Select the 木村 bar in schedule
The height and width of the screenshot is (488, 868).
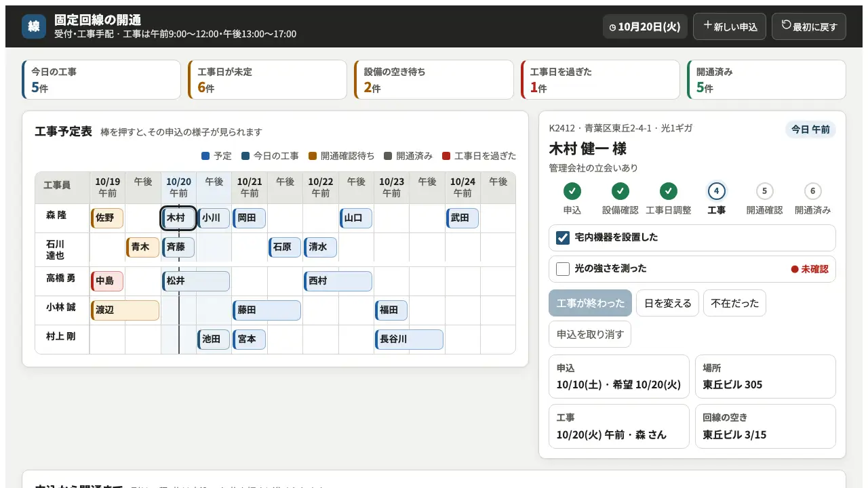tap(179, 218)
